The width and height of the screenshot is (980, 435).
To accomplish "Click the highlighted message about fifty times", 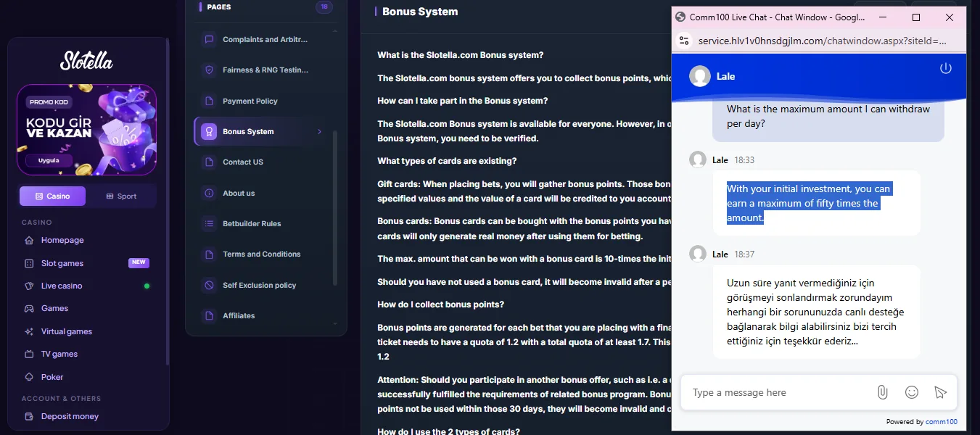I will tap(817, 203).
